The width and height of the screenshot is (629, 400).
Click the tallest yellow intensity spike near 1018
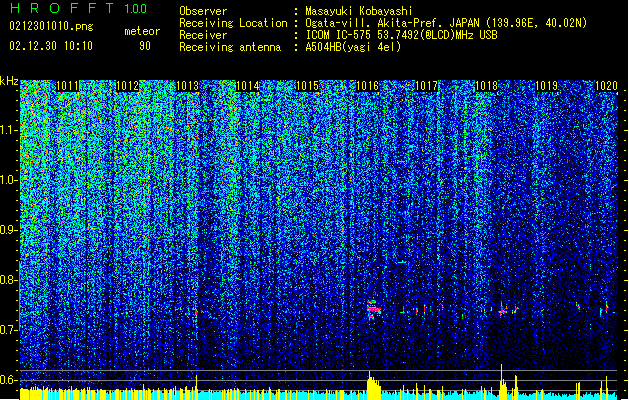[x=501, y=382]
